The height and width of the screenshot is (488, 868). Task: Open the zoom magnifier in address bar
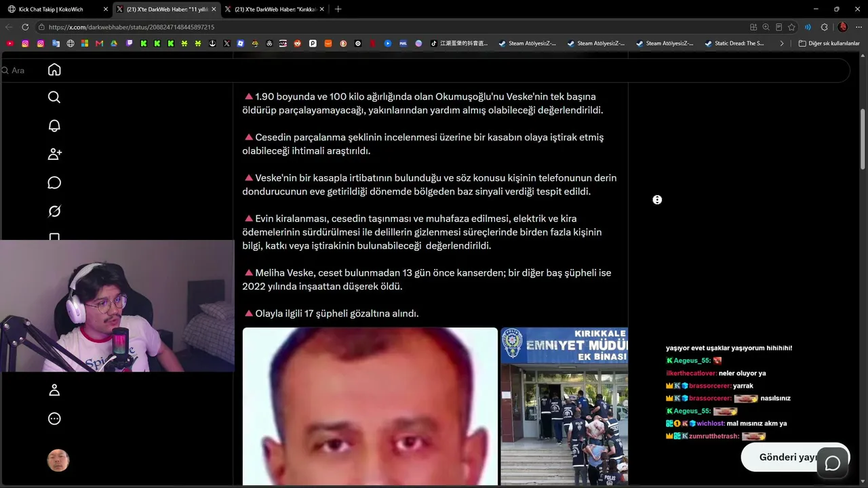[766, 27]
